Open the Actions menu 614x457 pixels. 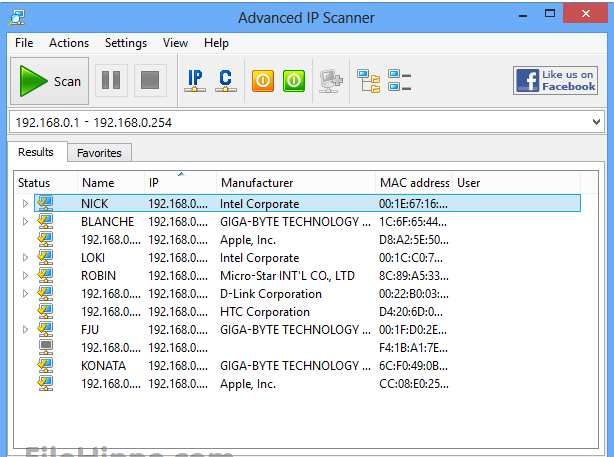point(69,43)
